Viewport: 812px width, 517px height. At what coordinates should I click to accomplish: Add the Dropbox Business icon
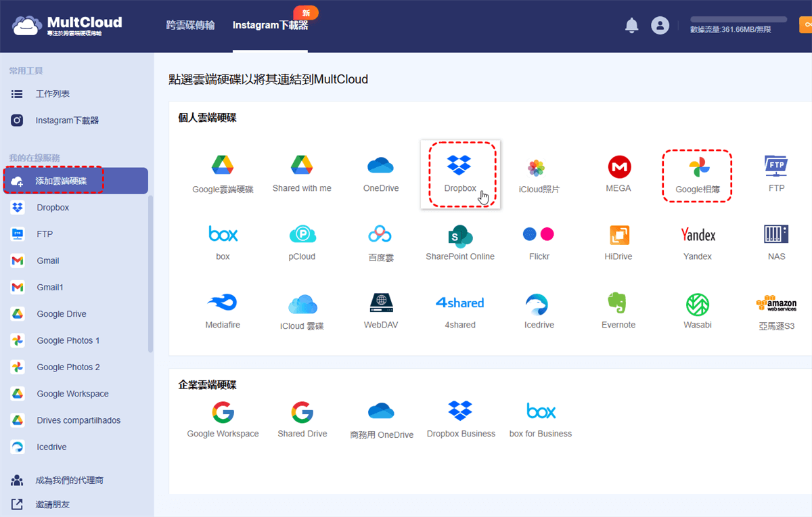(x=460, y=411)
